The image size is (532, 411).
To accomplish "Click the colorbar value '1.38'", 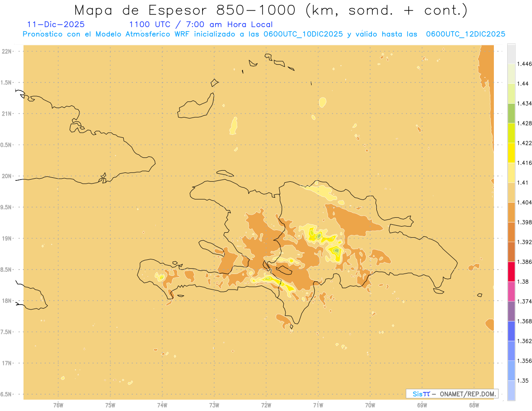I will [x=523, y=282].
